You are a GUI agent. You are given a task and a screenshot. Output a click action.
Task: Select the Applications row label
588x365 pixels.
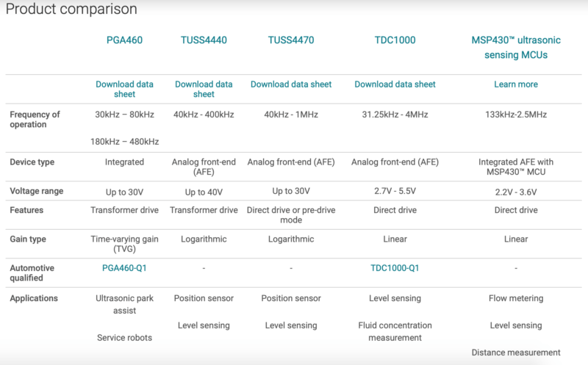[x=34, y=298]
